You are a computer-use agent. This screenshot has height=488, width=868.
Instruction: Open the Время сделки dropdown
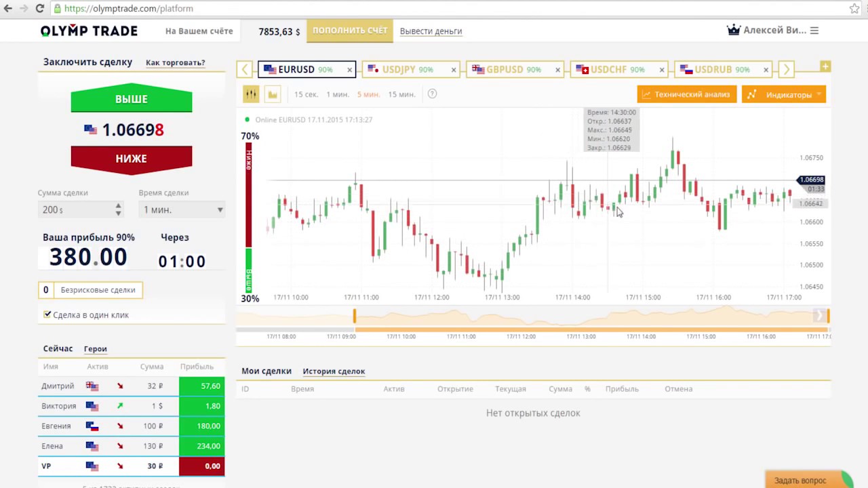(182, 209)
